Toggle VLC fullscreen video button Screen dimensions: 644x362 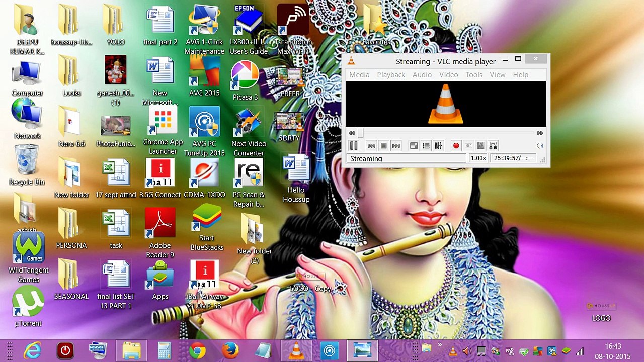[x=414, y=146]
